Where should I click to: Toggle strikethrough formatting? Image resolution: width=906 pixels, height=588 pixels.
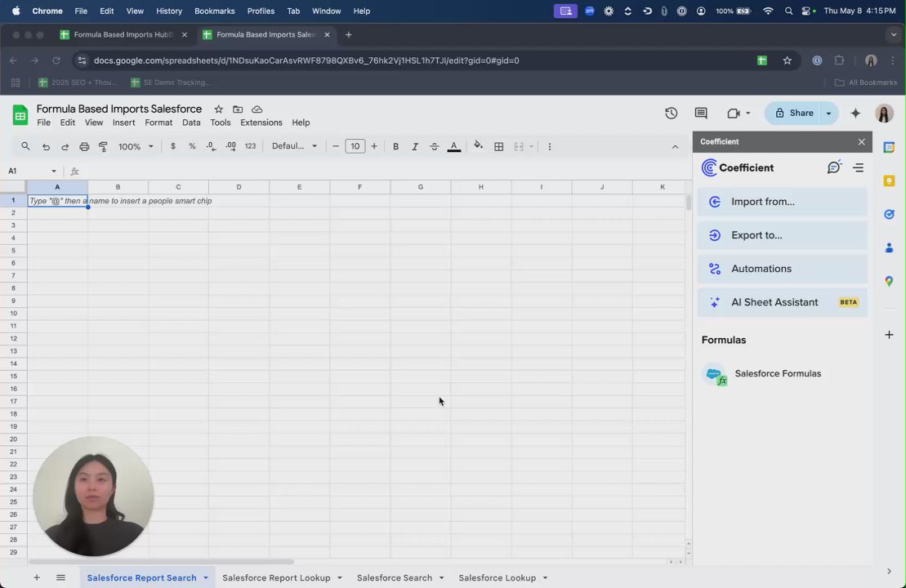click(434, 147)
